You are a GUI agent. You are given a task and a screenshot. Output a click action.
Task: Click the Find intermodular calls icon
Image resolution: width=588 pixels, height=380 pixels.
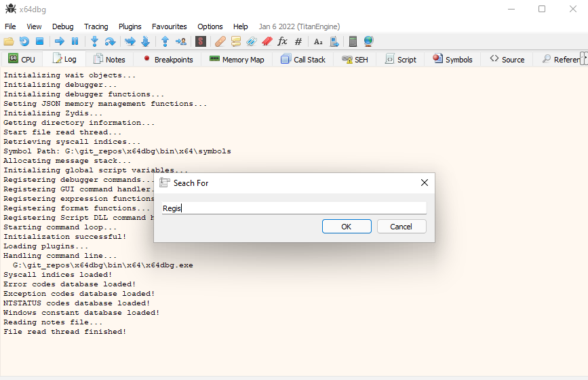click(334, 41)
